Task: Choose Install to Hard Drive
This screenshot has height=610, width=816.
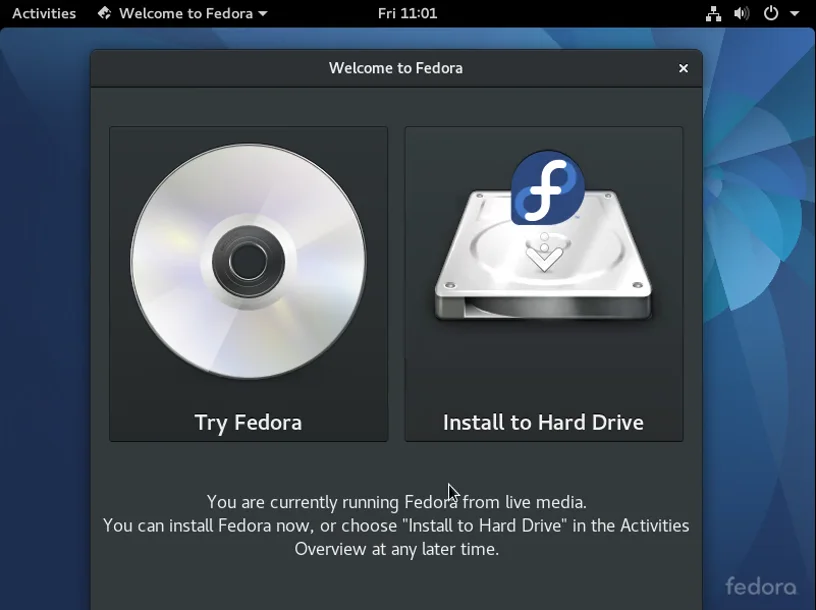Action: [544, 284]
